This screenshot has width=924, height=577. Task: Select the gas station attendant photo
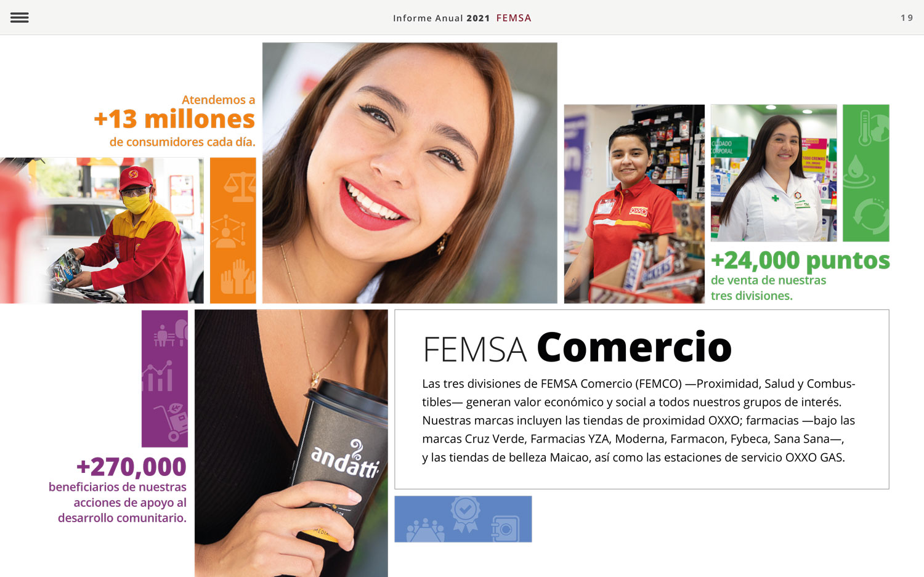pyautogui.click(x=102, y=230)
